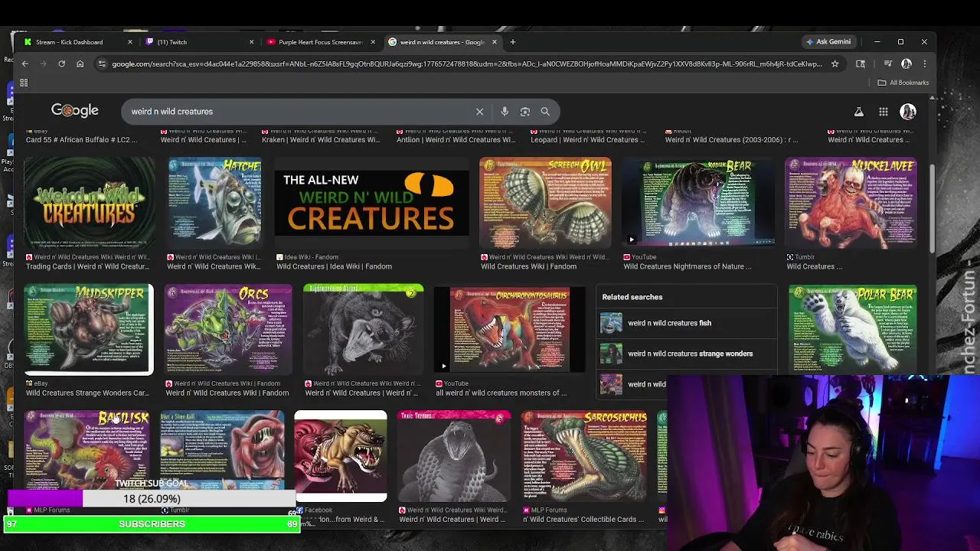Start a voice search with the microphone
Viewport: 980px width, 551px height.
tap(505, 112)
